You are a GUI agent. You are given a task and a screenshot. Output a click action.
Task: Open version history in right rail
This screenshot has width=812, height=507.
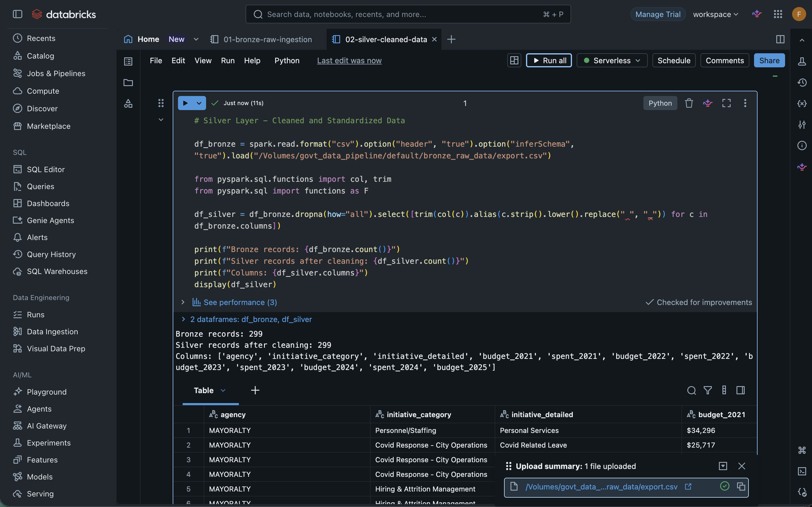point(802,83)
